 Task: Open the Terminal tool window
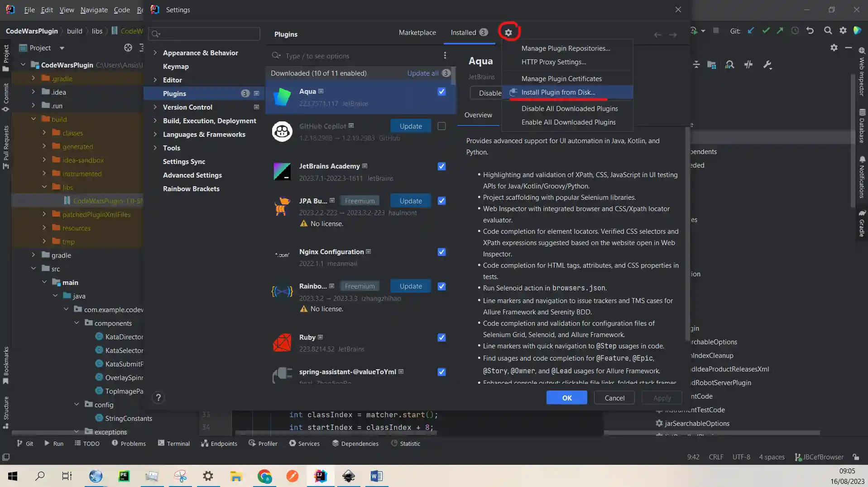[x=174, y=444]
